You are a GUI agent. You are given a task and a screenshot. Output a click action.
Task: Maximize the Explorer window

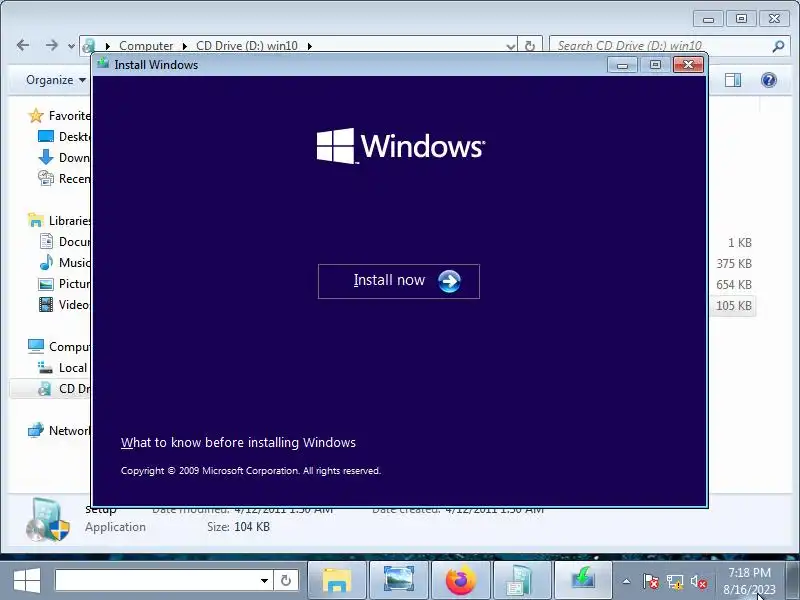click(x=741, y=19)
